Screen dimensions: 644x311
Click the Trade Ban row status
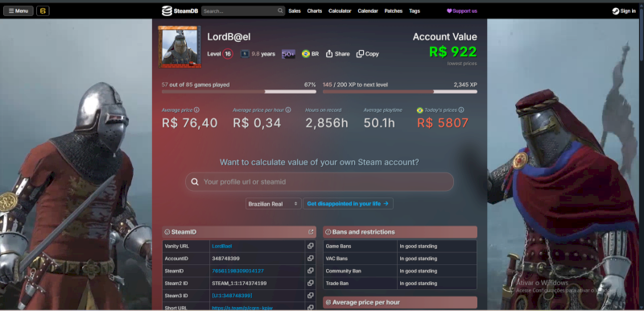(419, 283)
